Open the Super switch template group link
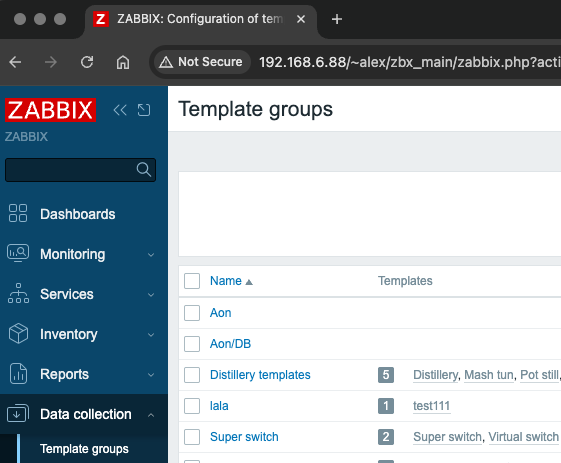Image resolution: width=561 pixels, height=463 pixels. [x=244, y=437]
